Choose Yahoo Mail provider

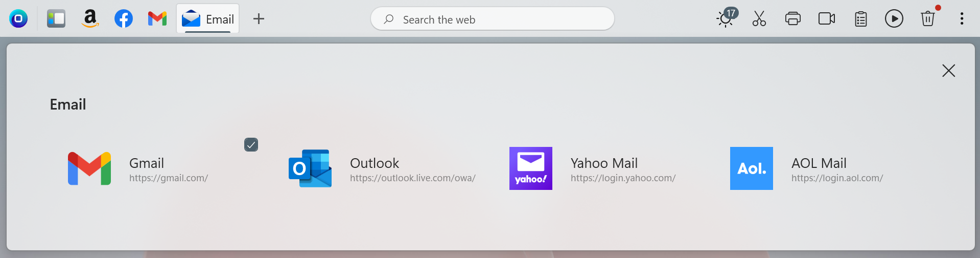[x=593, y=168]
